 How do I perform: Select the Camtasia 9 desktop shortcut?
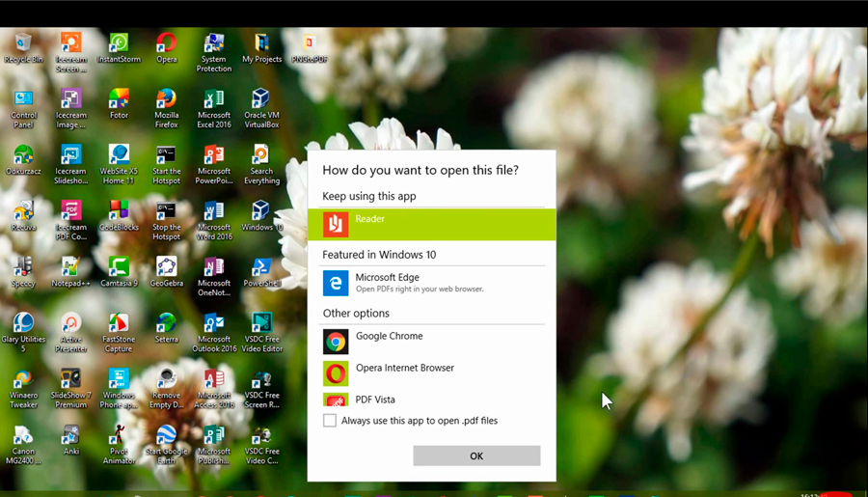point(119,272)
